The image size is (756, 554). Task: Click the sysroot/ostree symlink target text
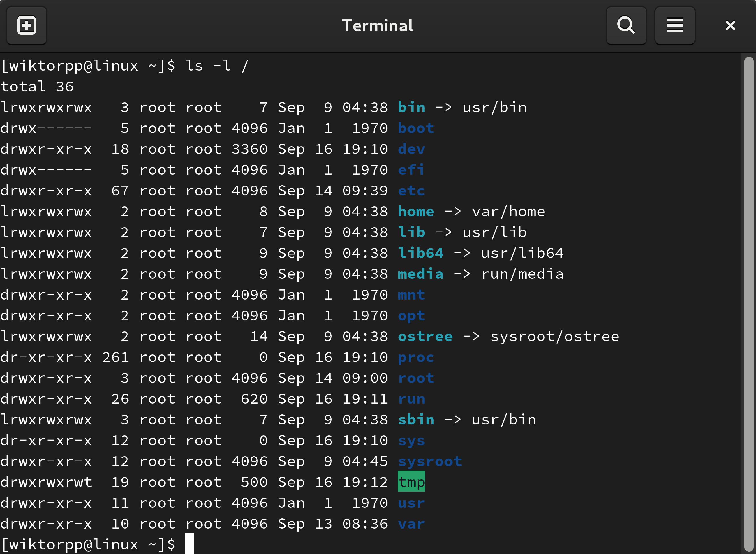point(554,336)
